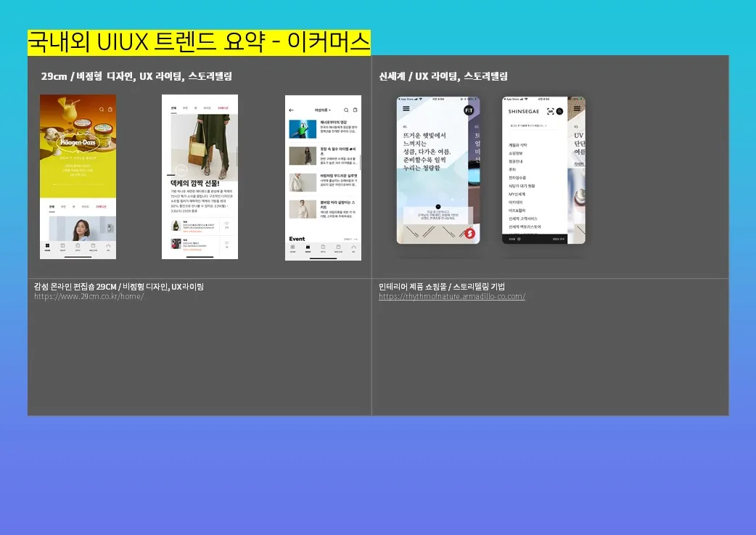Image resolution: width=756 pixels, height=535 pixels.
Task: Tap HOME icon under Häagen-Dazs screen
Action: pyautogui.click(x=47, y=247)
